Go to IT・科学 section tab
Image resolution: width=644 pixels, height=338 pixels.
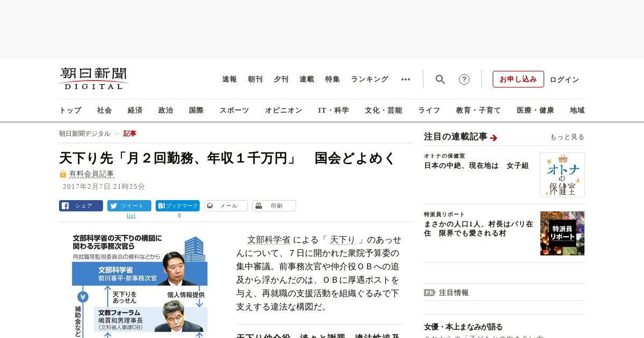coord(334,110)
